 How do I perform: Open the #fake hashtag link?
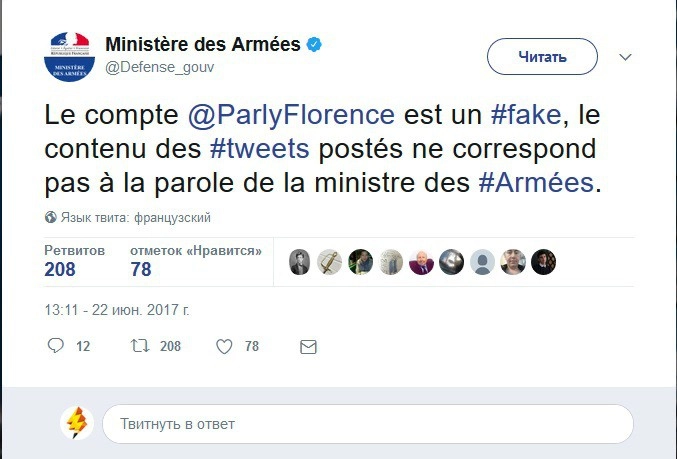coord(526,114)
